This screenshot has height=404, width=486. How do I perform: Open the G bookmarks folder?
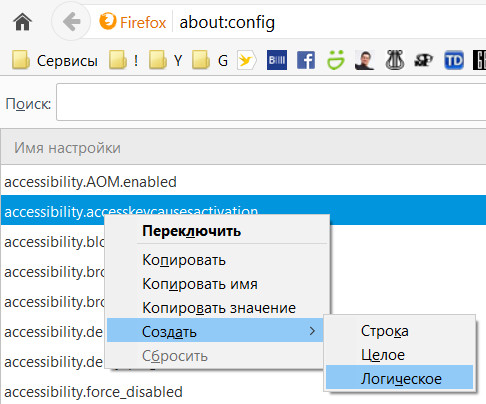[210, 61]
